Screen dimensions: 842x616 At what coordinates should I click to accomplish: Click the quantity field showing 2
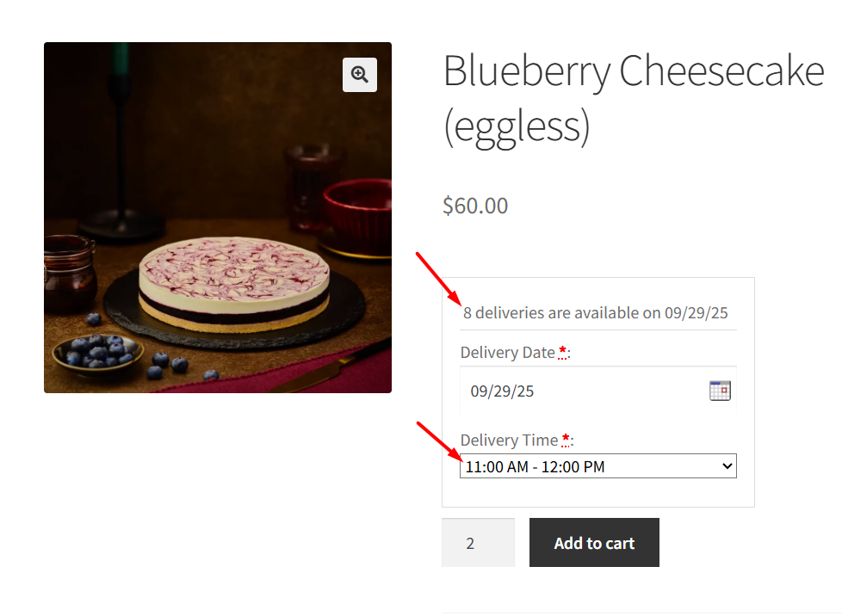coord(478,543)
